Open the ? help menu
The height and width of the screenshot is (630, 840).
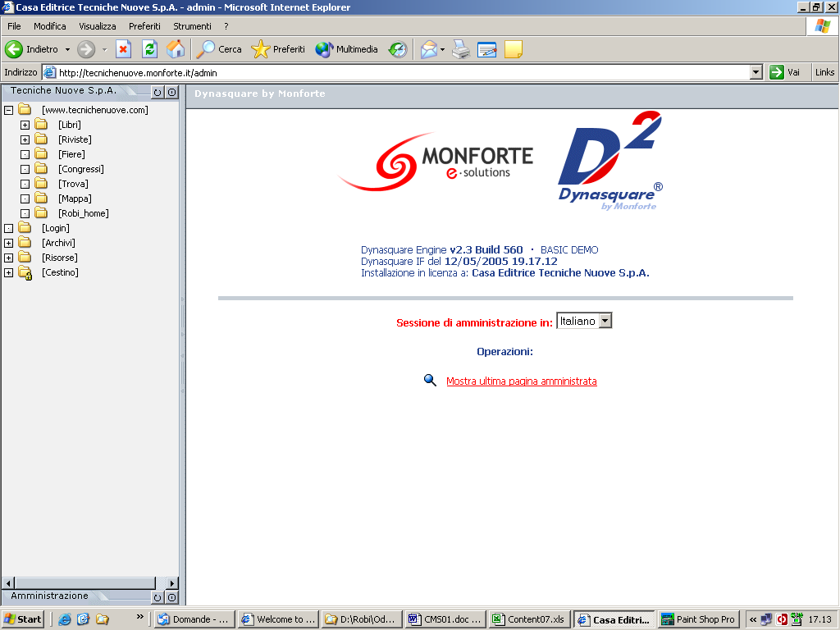click(x=226, y=26)
